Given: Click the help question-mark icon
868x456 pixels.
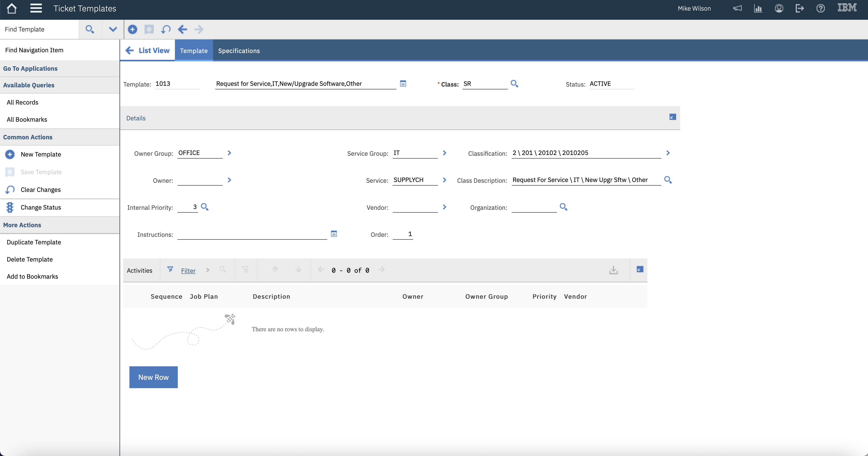Looking at the screenshot, I should 820,8.
